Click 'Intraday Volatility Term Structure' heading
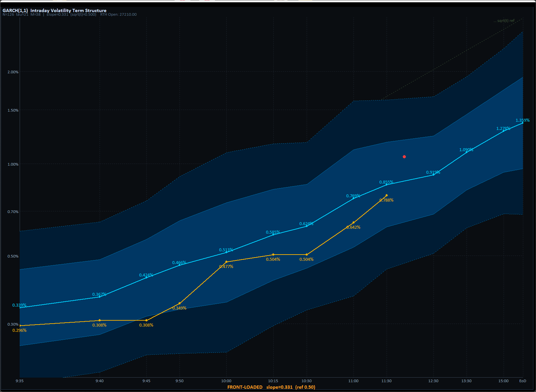The width and height of the screenshot is (536, 392). (68, 10)
